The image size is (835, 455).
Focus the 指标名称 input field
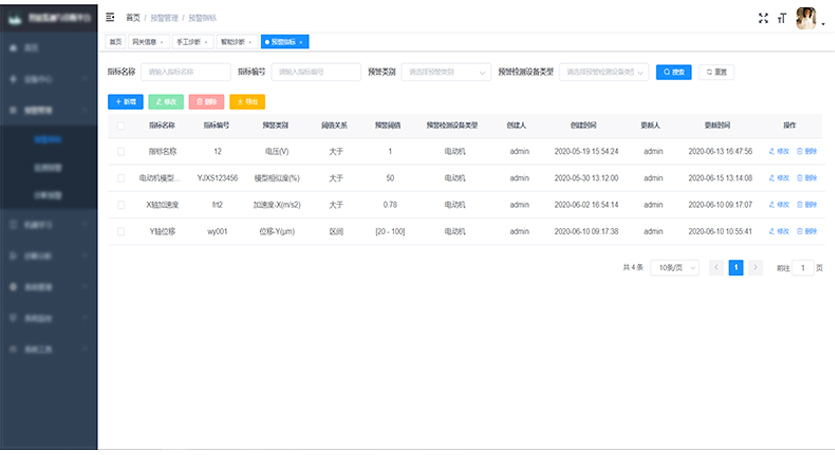coord(186,72)
